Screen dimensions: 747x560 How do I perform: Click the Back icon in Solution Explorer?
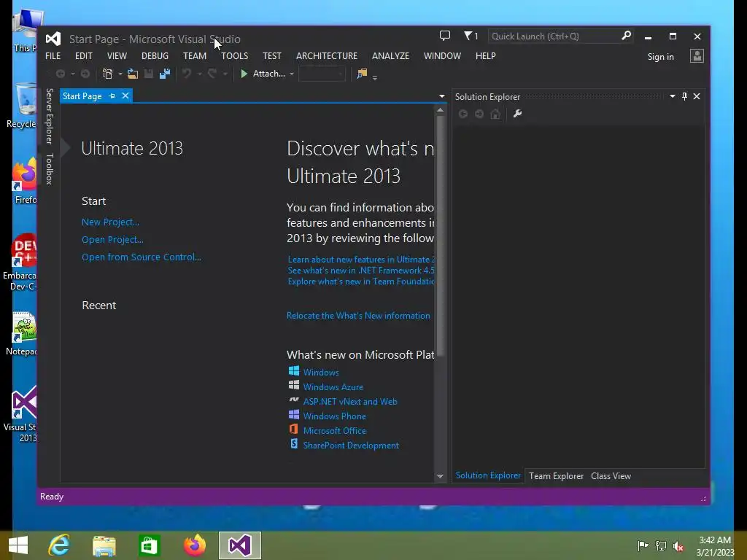[x=463, y=114]
